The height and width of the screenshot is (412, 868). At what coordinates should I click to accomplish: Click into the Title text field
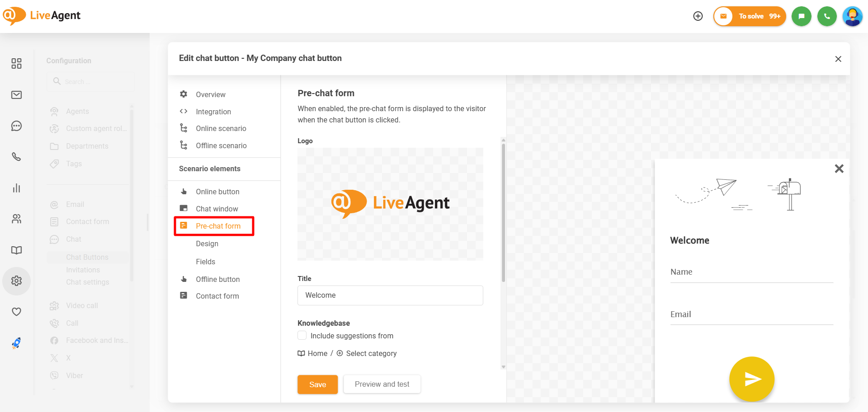tap(390, 295)
